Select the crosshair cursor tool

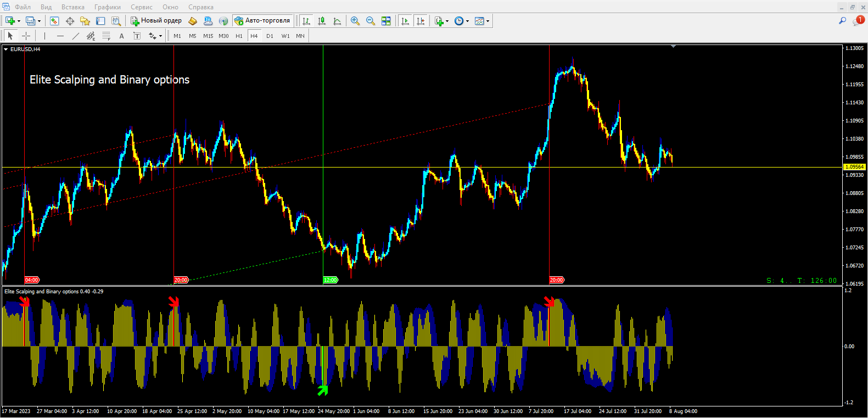tap(26, 36)
